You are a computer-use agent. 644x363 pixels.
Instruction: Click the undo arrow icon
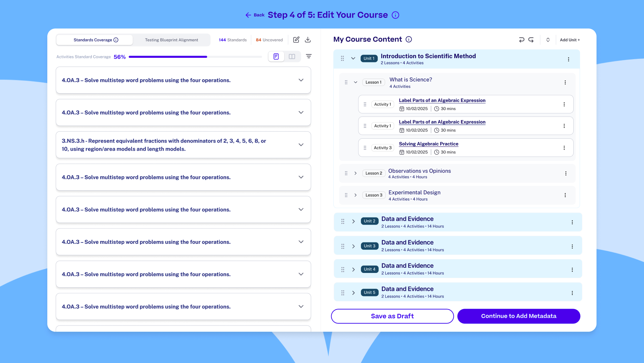[x=521, y=40]
